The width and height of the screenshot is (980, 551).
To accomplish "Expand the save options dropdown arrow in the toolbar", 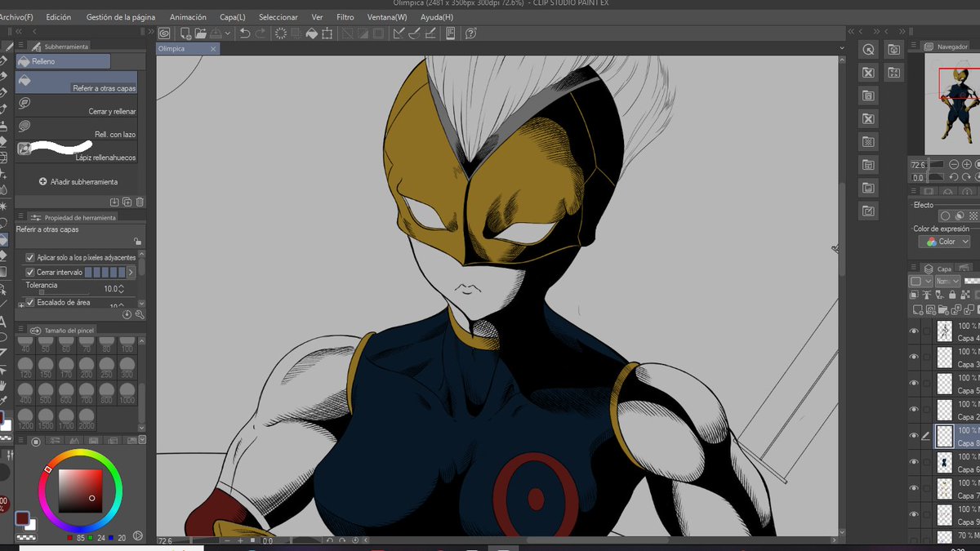I will (226, 33).
